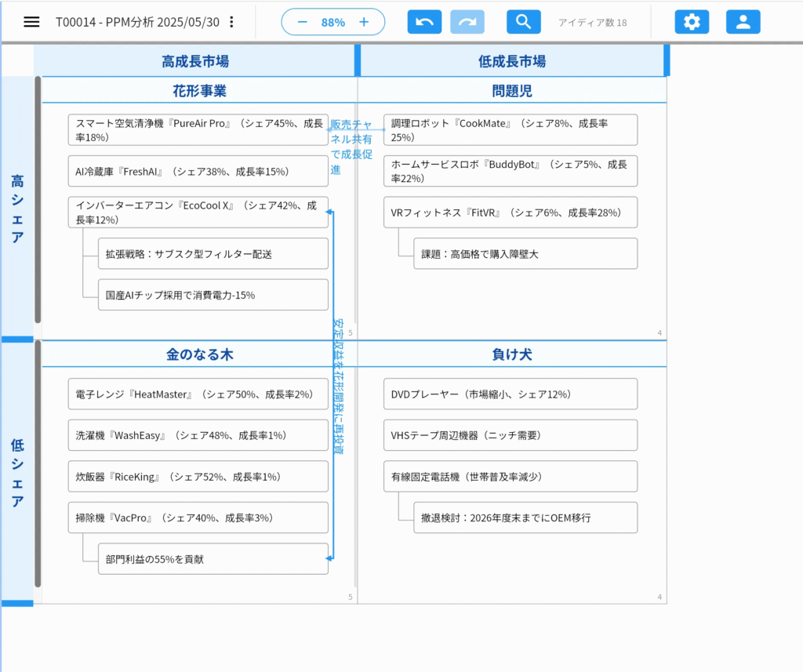Select the DVDプレーヤー idea card
Screen dimensions: 803x672
click(x=510, y=394)
